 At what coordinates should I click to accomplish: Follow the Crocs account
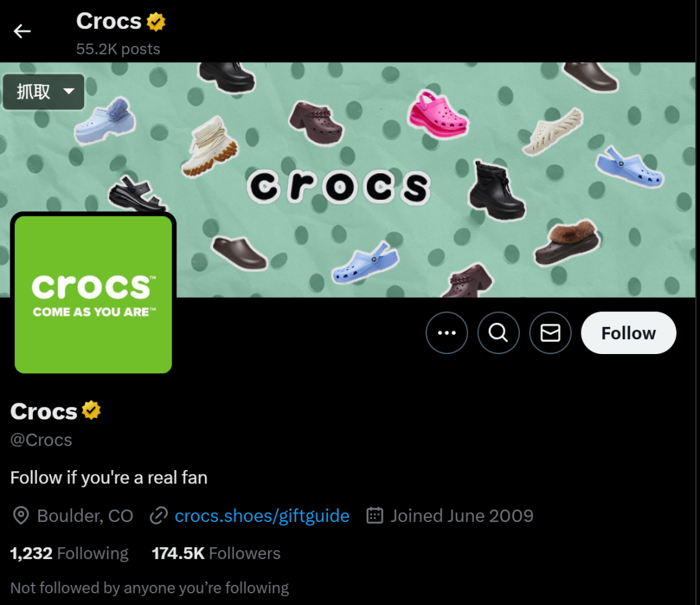[628, 333]
